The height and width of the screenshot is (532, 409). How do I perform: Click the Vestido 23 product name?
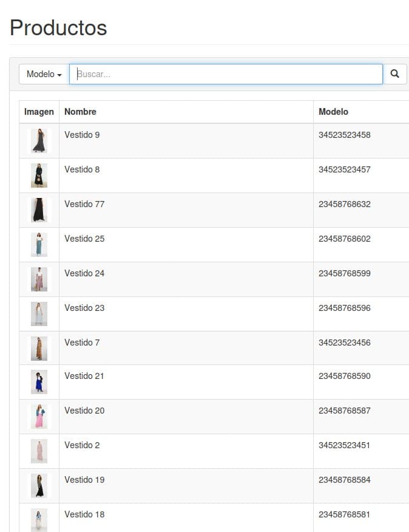point(84,308)
